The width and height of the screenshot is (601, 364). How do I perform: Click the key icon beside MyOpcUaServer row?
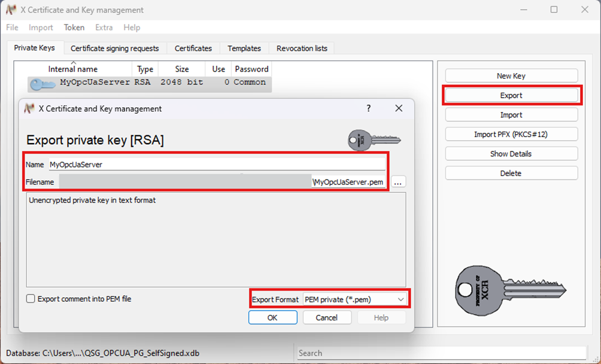click(x=42, y=83)
